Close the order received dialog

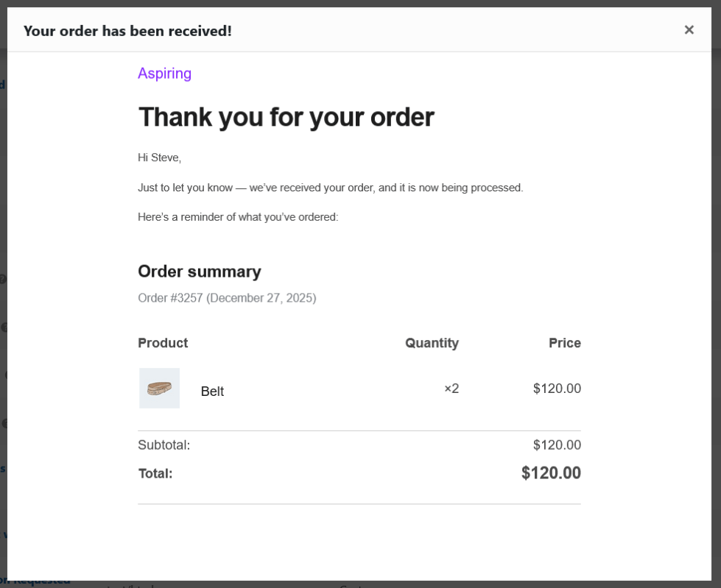point(689,30)
